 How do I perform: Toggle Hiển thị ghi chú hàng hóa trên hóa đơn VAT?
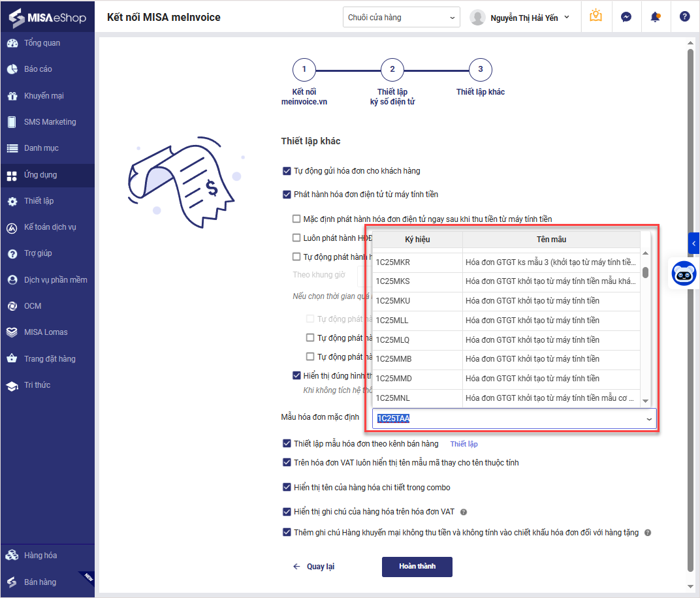click(287, 511)
